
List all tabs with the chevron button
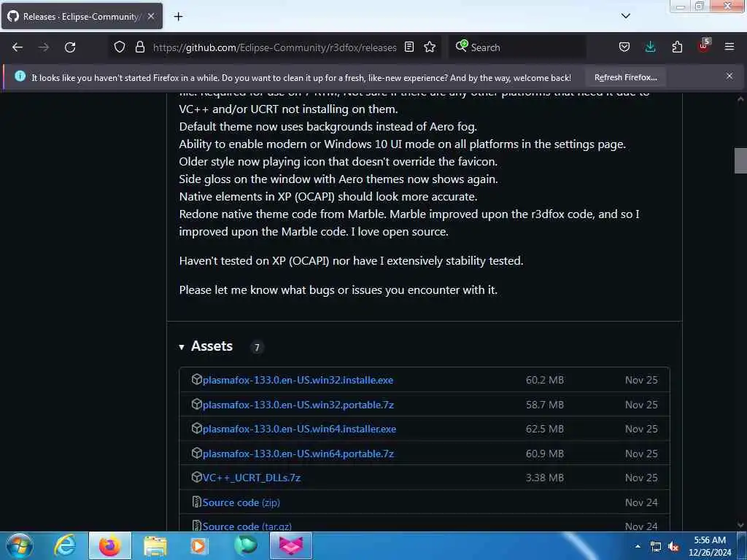(x=626, y=16)
